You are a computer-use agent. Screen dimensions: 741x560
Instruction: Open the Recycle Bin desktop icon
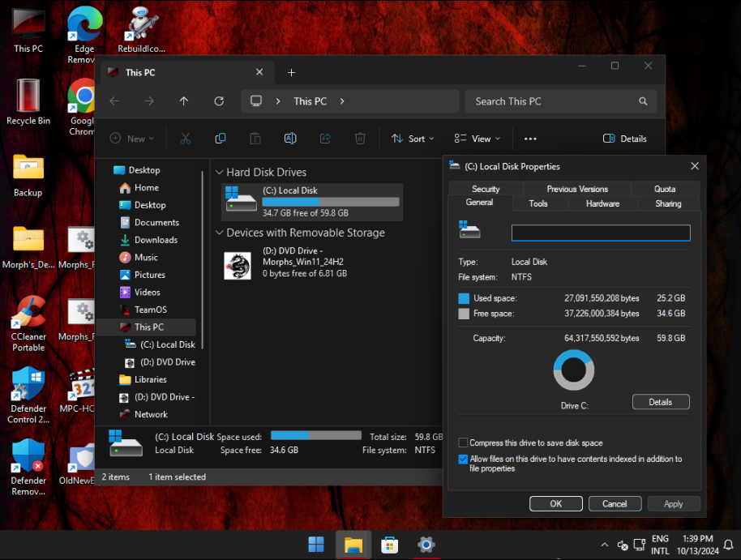coord(28,101)
